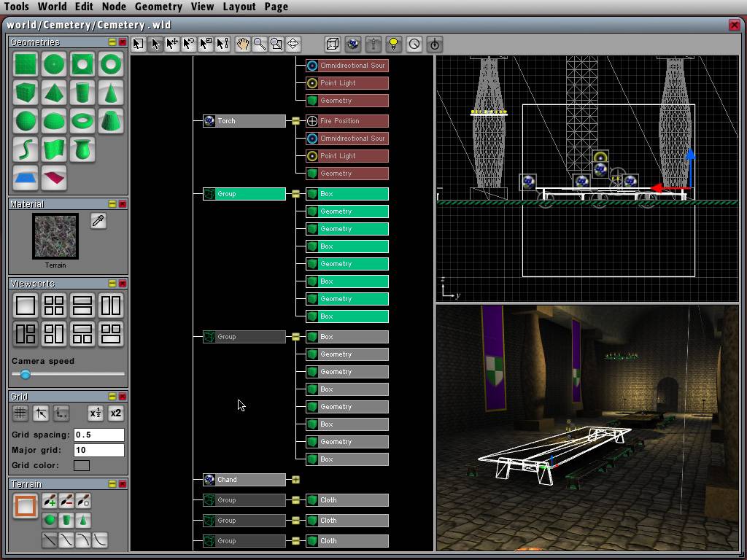This screenshot has width=747, height=560.
Task: Choose the hand scroll tool
Action: [242, 44]
